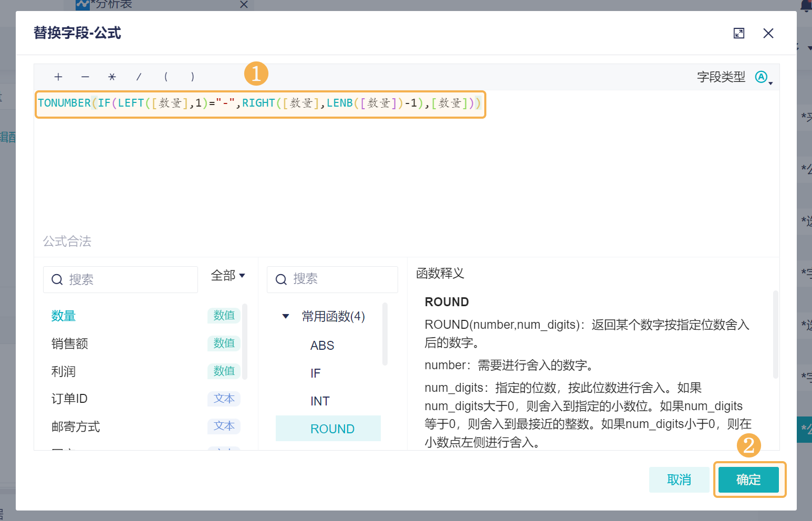Maximize the formula dialog
812x521 pixels.
point(739,34)
